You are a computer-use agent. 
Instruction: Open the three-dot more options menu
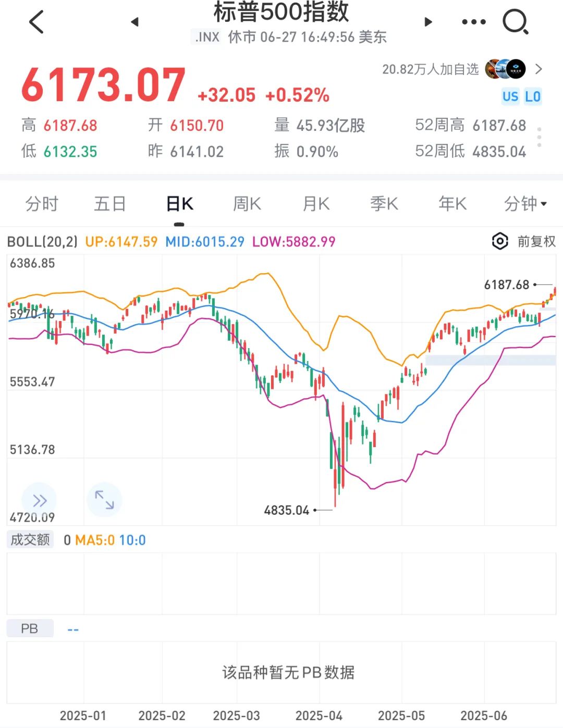[474, 22]
